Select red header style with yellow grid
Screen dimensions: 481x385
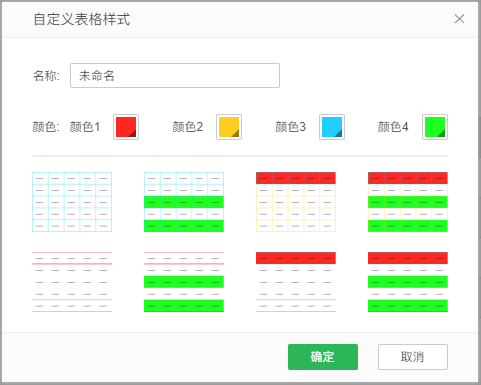pos(296,202)
